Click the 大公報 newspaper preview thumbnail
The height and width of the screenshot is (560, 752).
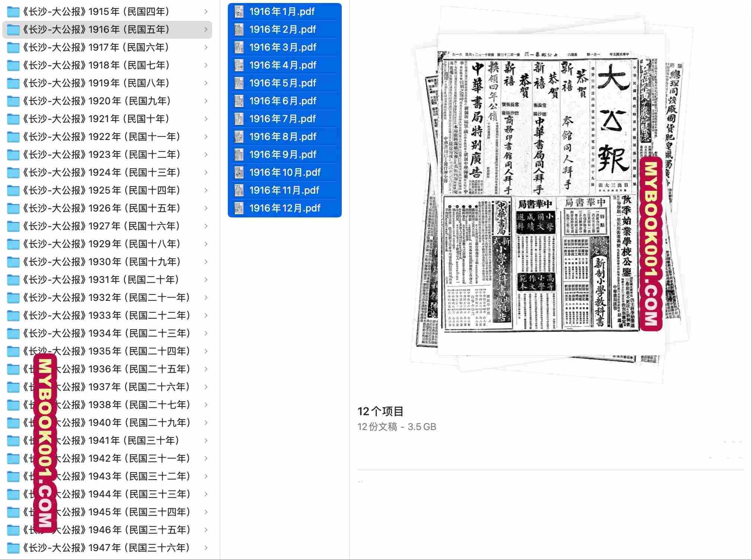tap(551, 194)
